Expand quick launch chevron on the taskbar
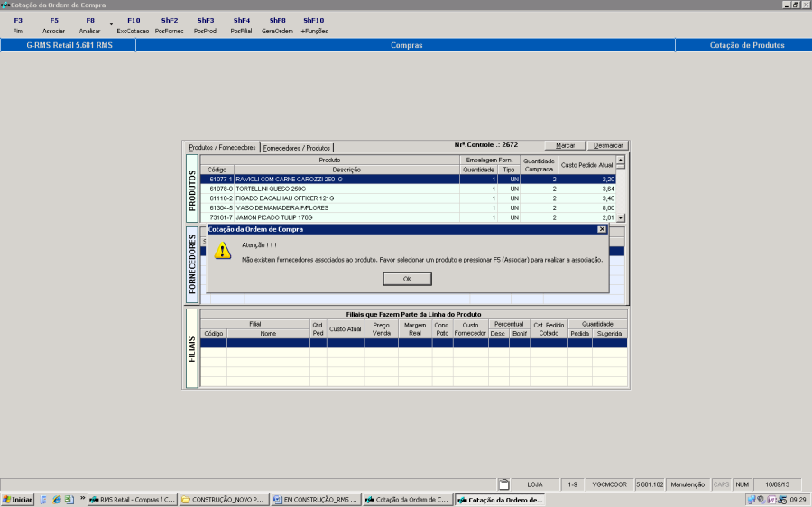812x507 pixels. (x=82, y=499)
